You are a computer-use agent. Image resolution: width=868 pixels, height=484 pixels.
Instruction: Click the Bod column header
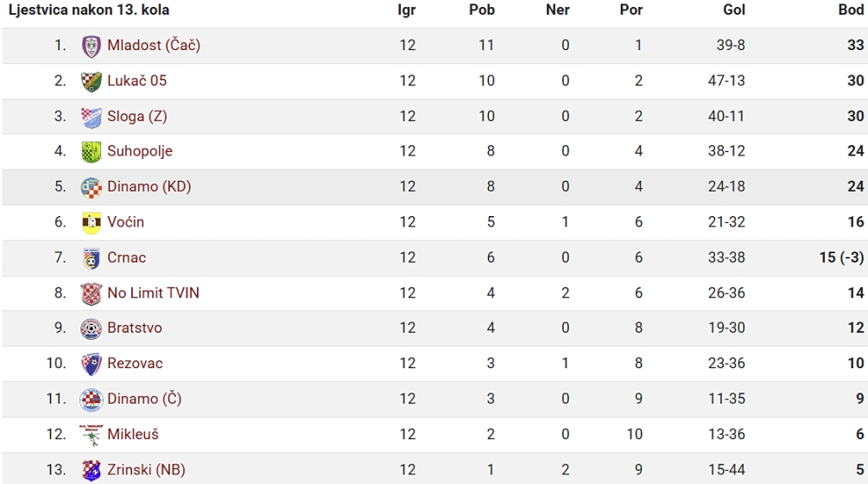(851, 10)
